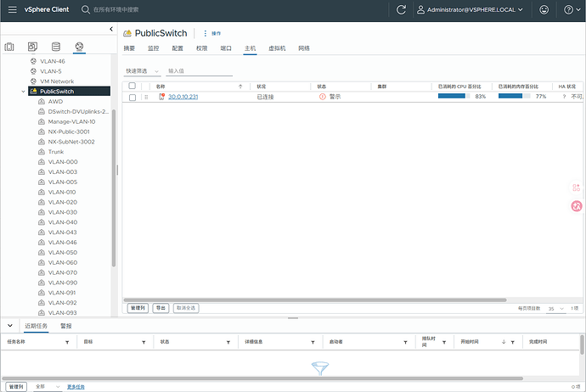Filter the task details column
The image size is (586, 392).
coord(313,342)
